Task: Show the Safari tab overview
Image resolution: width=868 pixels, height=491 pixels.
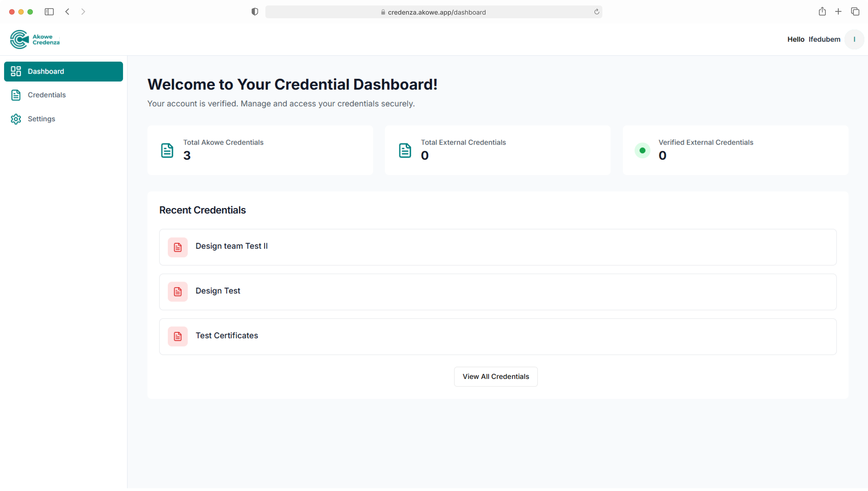Action: 855,12
